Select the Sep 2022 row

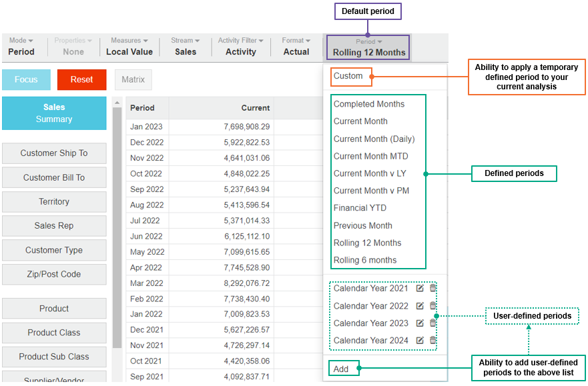tap(224, 189)
